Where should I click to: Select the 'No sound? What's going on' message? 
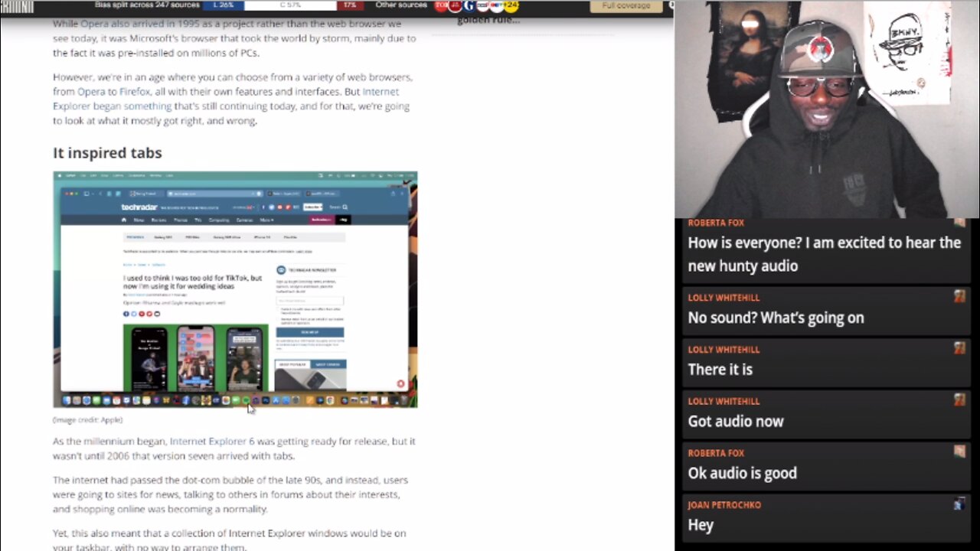[776, 318]
